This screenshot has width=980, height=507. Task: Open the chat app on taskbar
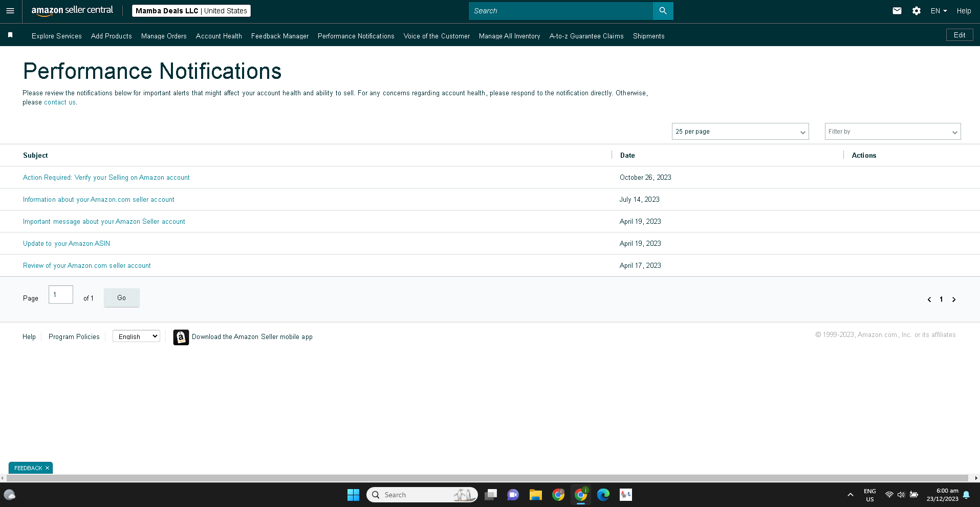pos(513,495)
